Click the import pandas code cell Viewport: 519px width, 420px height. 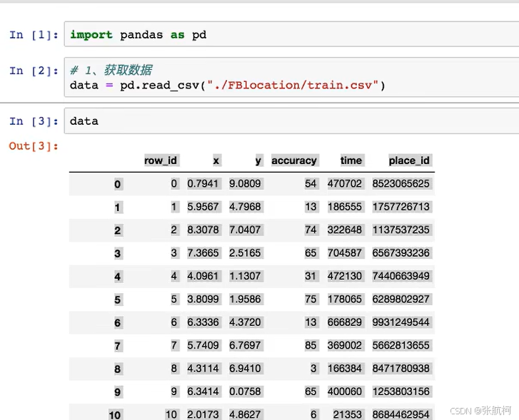(x=291, y=34)
